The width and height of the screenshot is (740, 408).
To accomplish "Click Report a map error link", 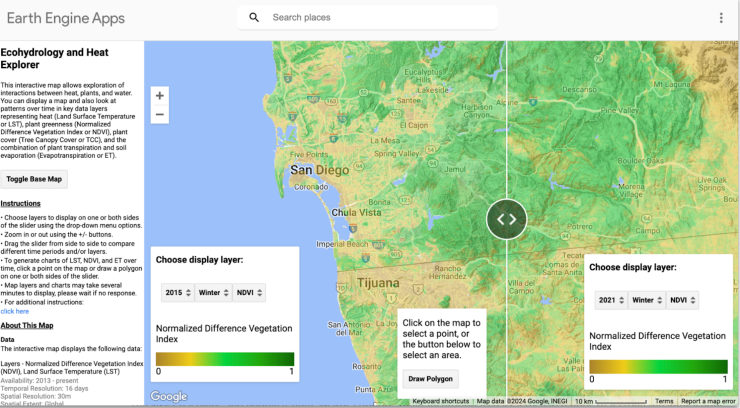I will click(708, 401).
